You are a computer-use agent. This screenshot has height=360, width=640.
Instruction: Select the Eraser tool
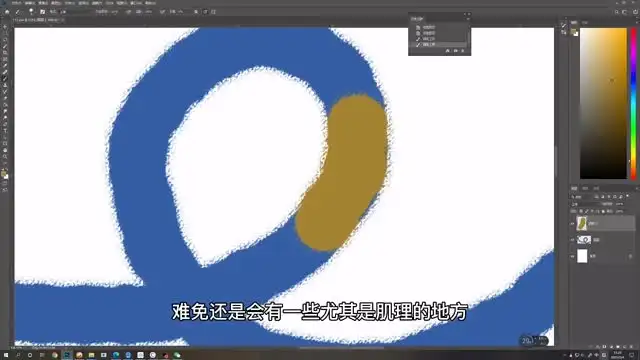5,98
